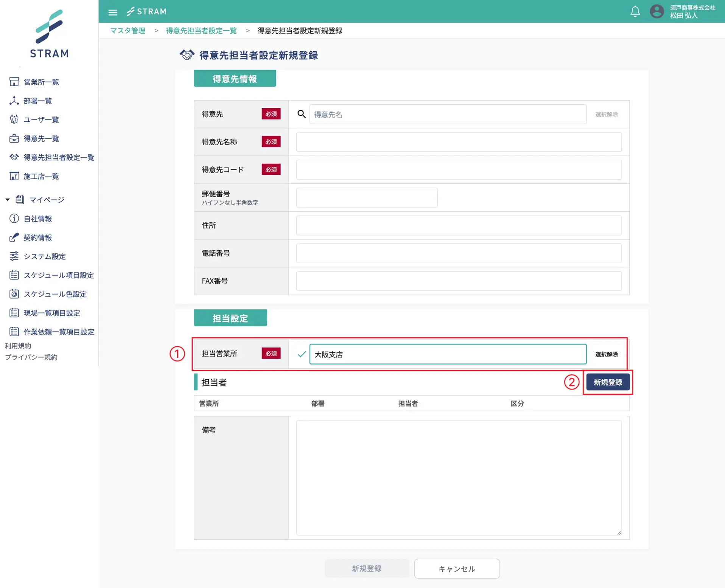Open 得意先担当者設定一覧 from the sidebar

(59, 157)
